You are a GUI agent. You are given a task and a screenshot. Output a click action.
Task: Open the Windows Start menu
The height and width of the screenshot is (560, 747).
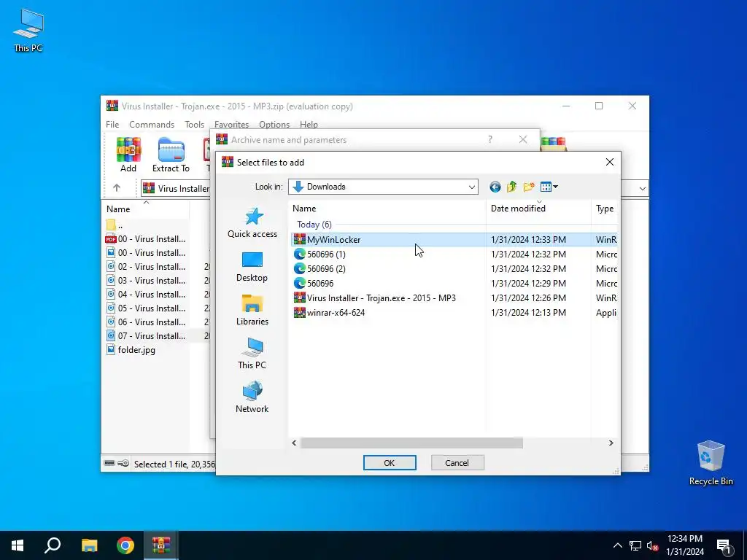click(x=18, y=545)
